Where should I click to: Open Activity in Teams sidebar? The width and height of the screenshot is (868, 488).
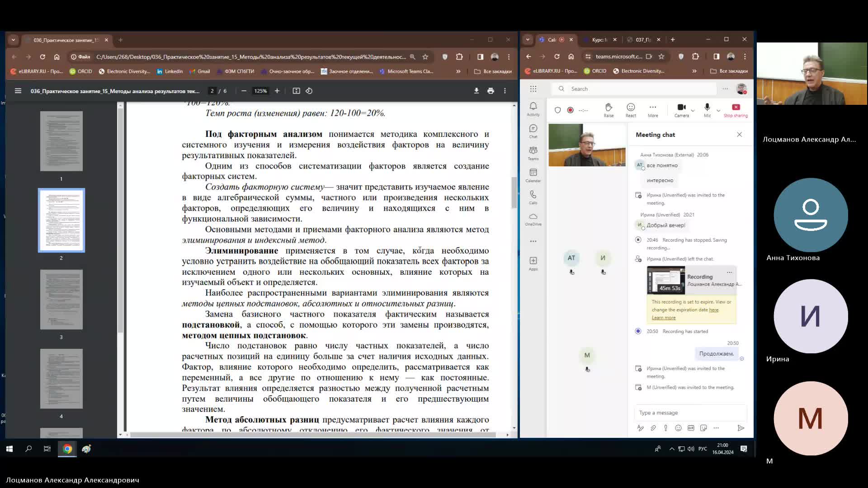(x=533, y=109)
